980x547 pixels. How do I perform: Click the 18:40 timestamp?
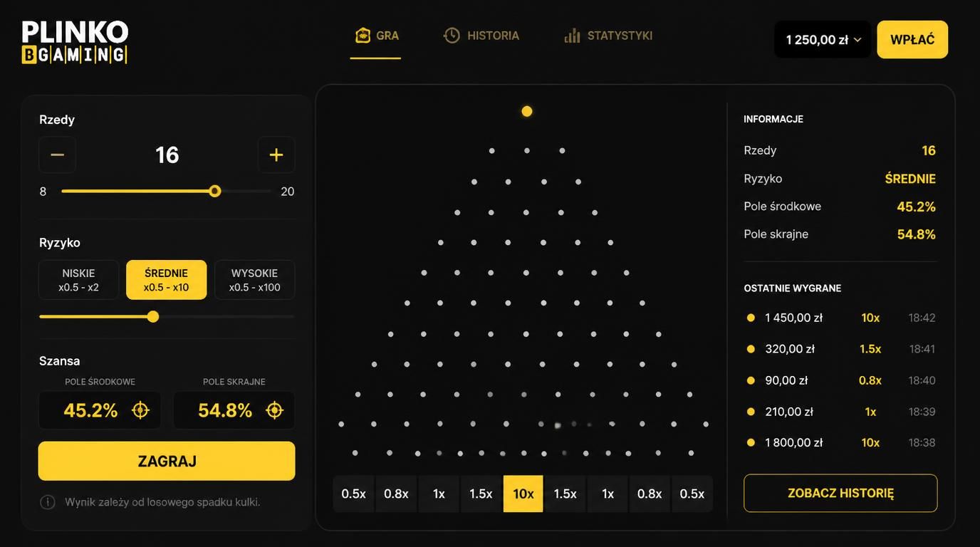922,380
